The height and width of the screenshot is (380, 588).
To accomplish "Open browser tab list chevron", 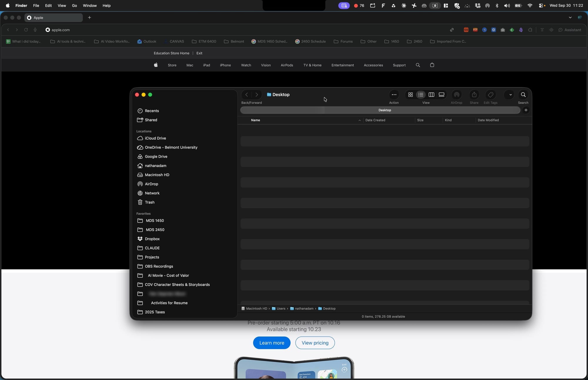I will (x=570, y=18).
